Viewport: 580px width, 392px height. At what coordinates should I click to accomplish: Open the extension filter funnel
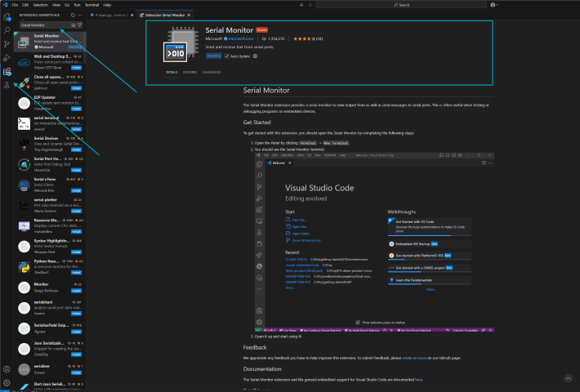[x=79, y=25]
